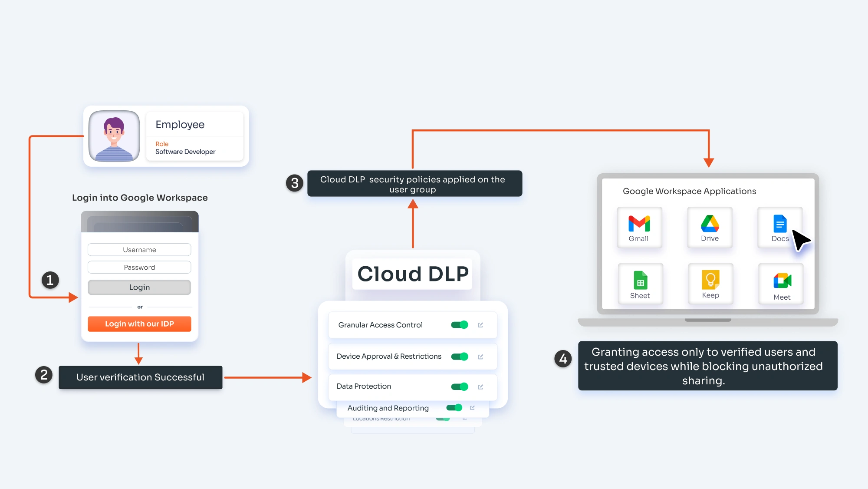Click the employee avatar picture
The height and width of the screenshot is (489, 868).
pos(113,136)
